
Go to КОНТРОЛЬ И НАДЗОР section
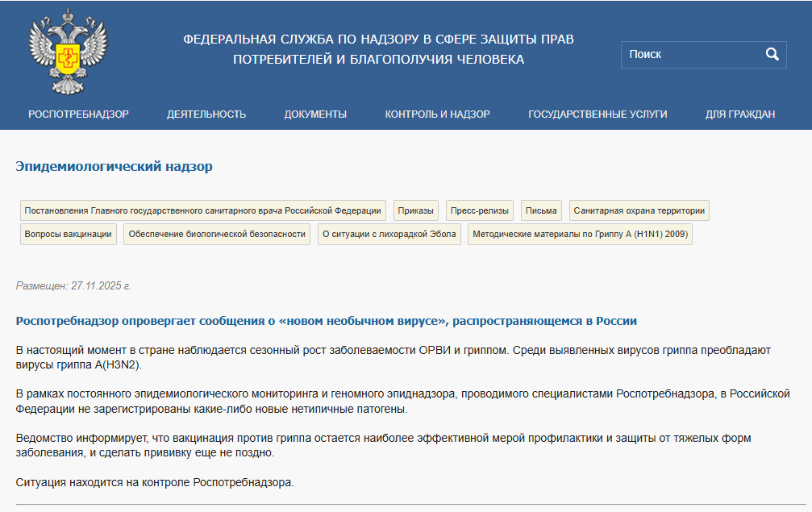point(437,114)
